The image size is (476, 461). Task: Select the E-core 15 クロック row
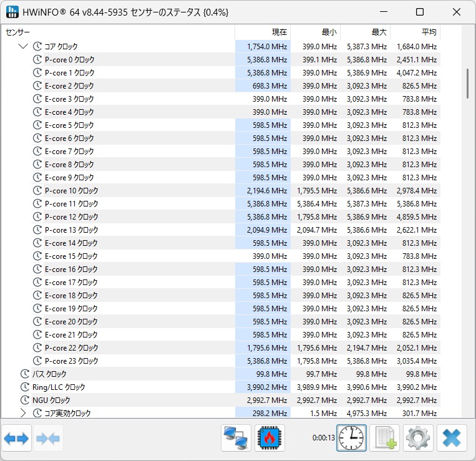pyautogui.click(x=236, y=256)
